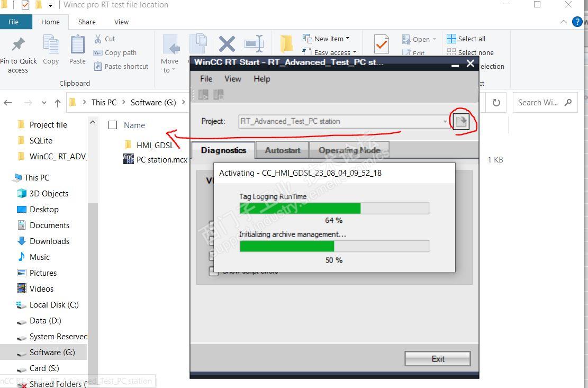Image resolution: width=588 pixels, height=388 pixels.
Task: Switch to the Operating Mode tab
Action: [349, 150]
